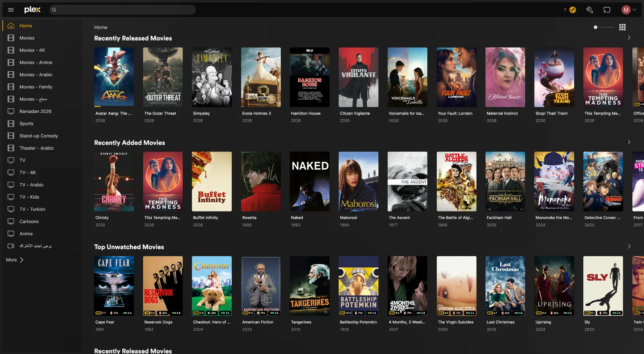Open Reservoir Dogs poster
This screenshot has height=354, width=644.
(x=163, y=286)
